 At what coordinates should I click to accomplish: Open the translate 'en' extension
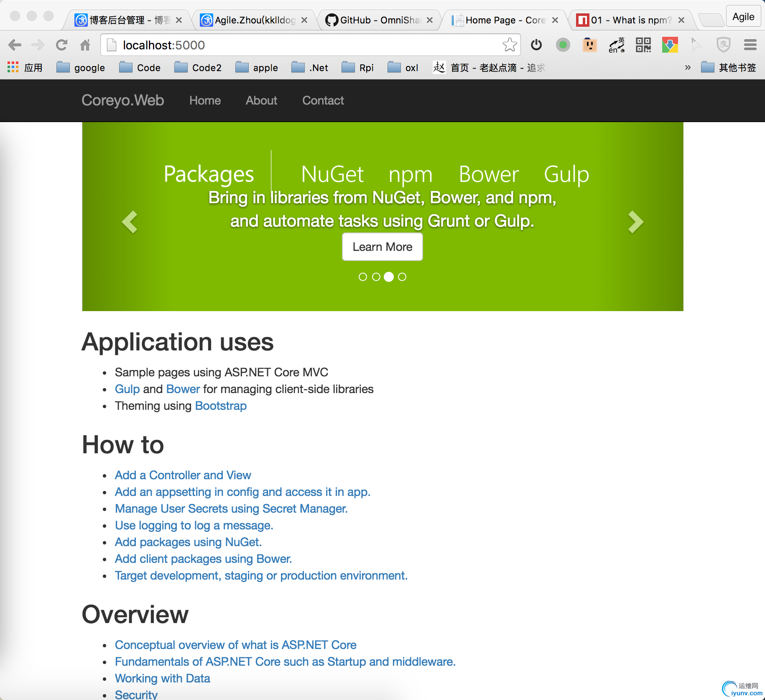617,45
